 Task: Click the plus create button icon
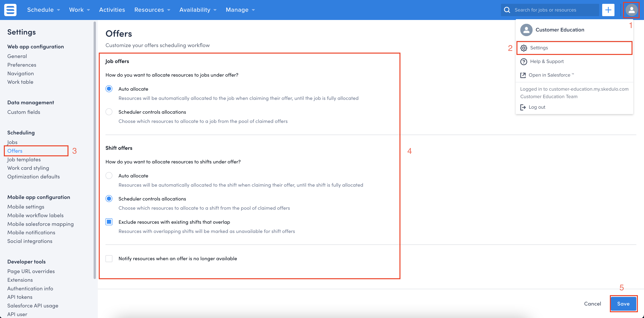pos(608,10)
